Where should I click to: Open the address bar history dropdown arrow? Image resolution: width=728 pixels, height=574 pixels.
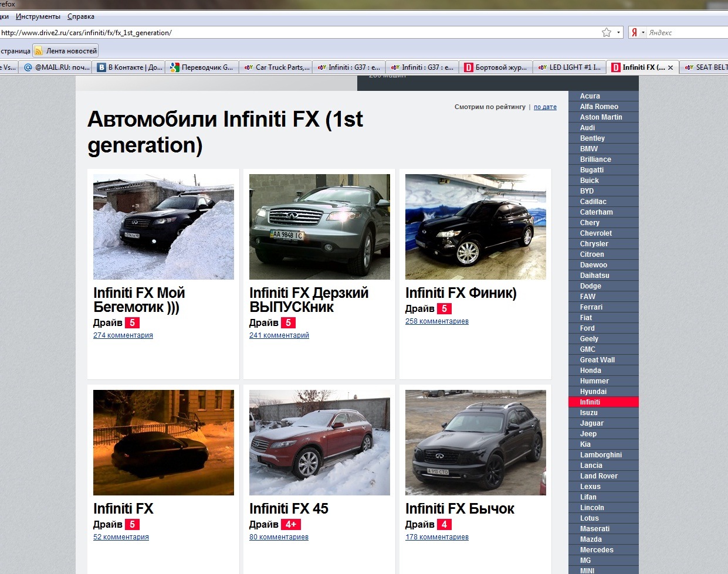pyautogui.click(x=618, y=33)
